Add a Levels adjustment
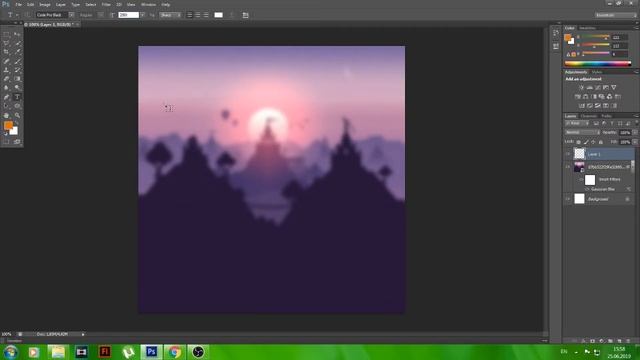640x360 pixels. point(589,88)
